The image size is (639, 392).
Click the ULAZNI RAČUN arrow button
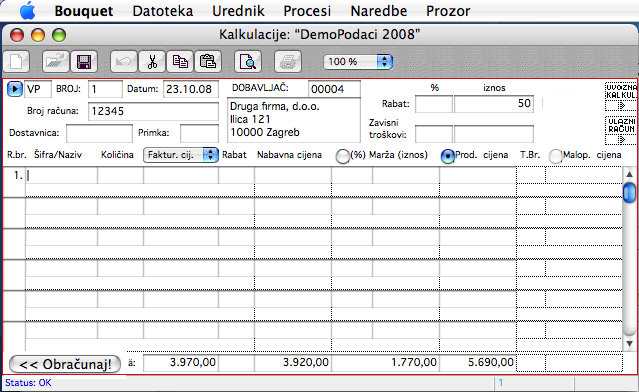click(621, 140)
